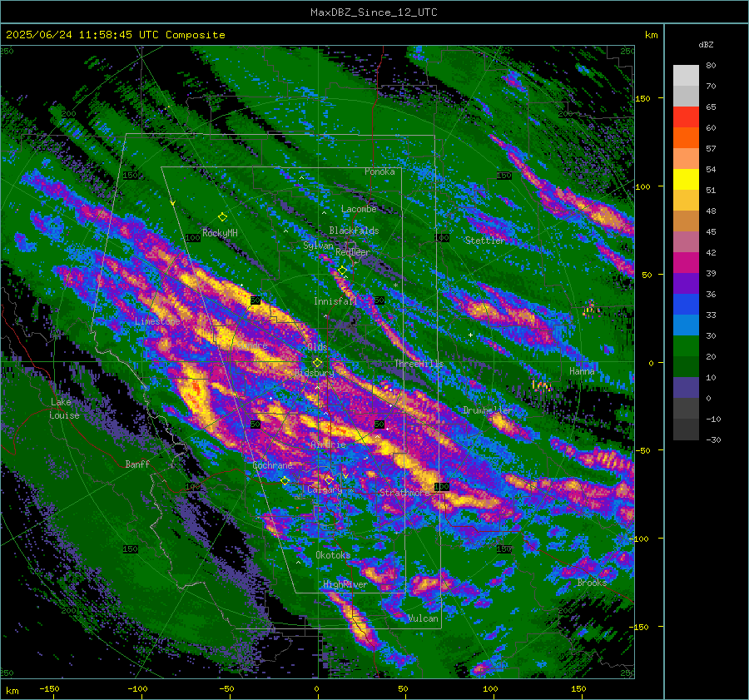Click the Innisfail city label
Screen dimensions: 749x700
click(x=335, y=301)
